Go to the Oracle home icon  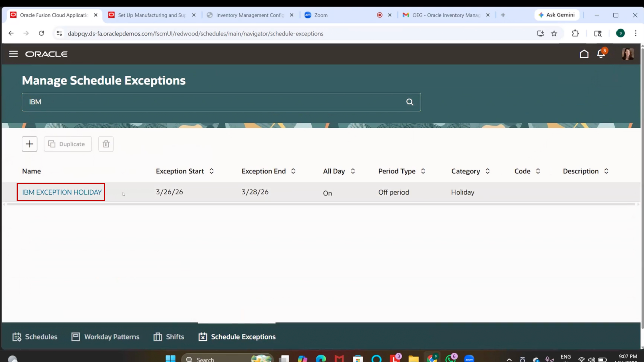pyautogui.click(x=584, y=54)
